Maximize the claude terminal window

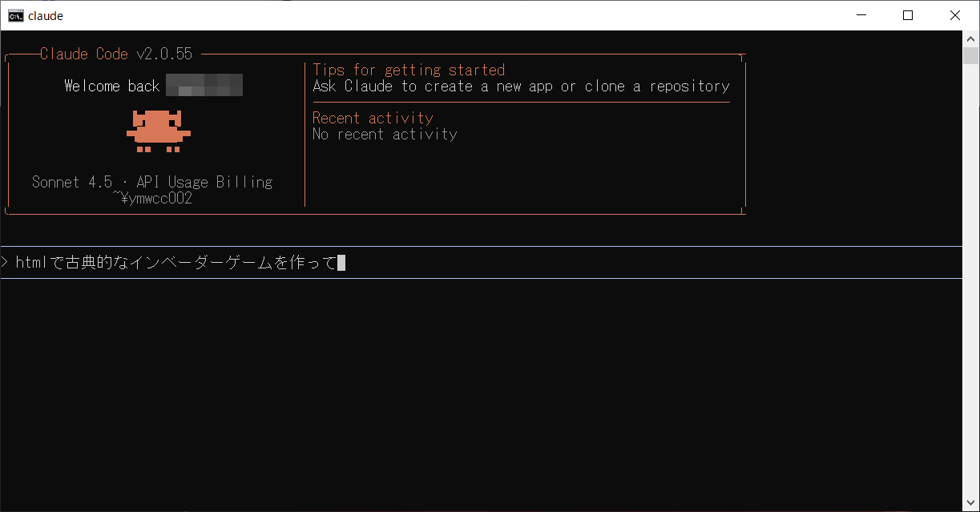[908, 15]
